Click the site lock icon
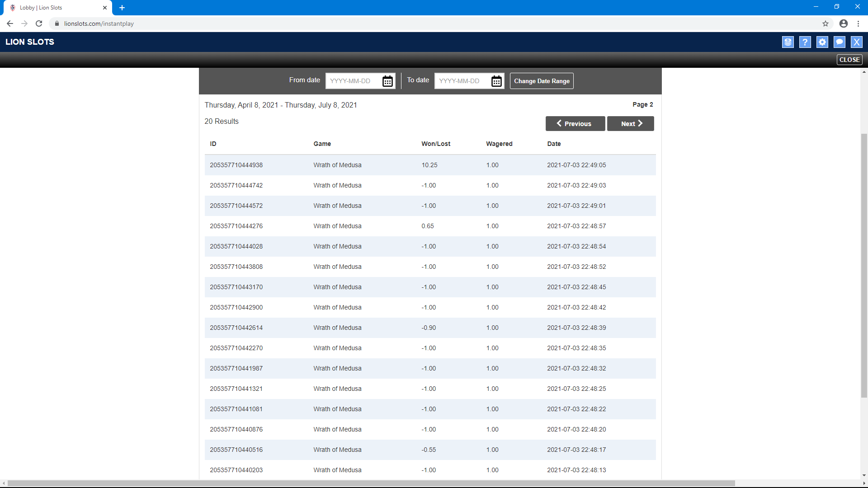This screenshot has height=488, width=868. (57, 23)
